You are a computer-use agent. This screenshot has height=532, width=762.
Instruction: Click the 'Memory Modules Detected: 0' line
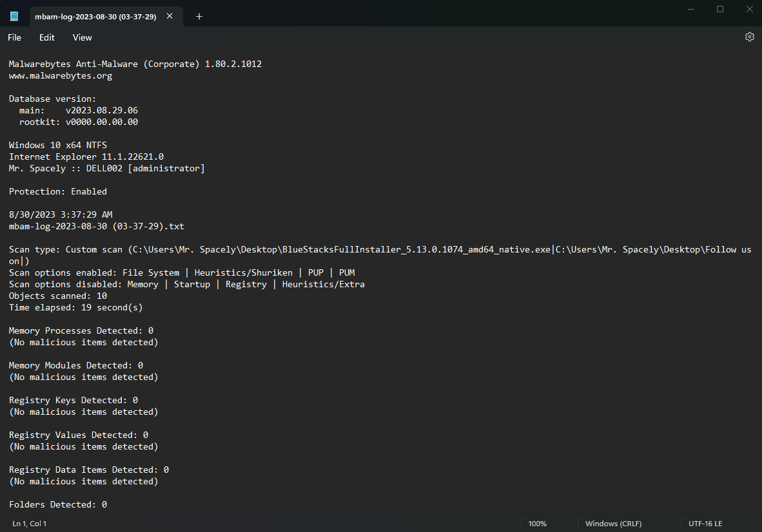(76, 365)
